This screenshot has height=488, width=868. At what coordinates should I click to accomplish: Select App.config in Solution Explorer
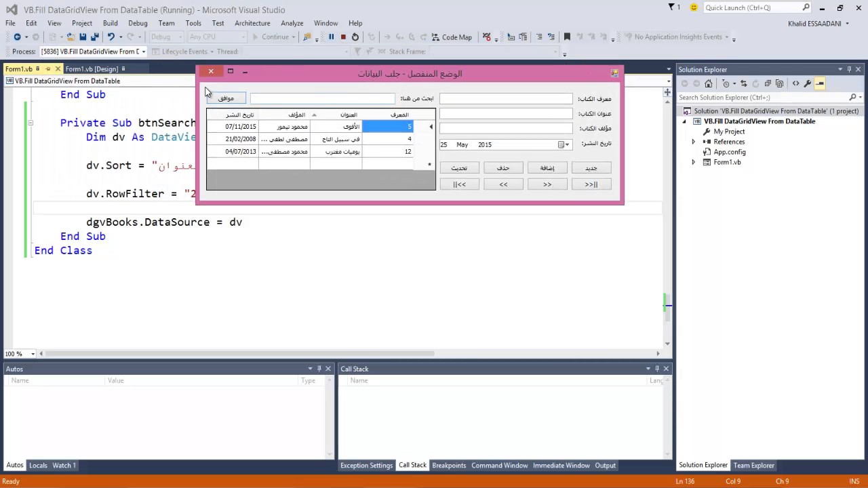[x=729, y=152]
